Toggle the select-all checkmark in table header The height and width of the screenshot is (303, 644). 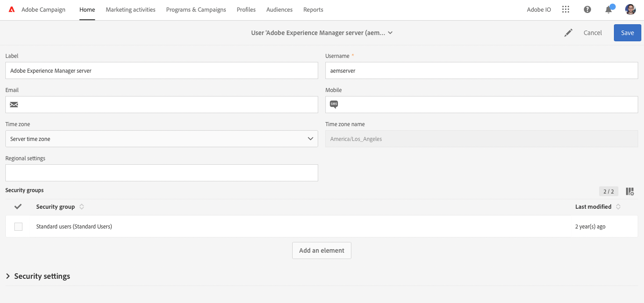pyautogui.click(x=18, y=206)
